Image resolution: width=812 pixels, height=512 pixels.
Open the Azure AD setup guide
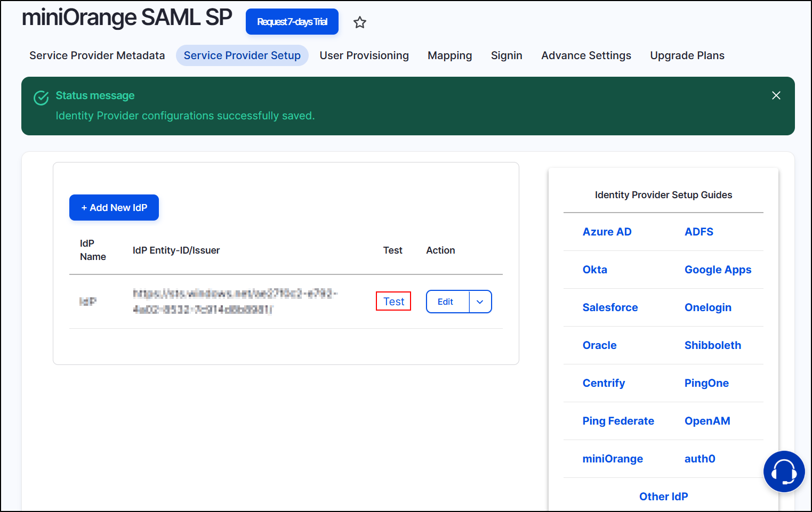607,232
